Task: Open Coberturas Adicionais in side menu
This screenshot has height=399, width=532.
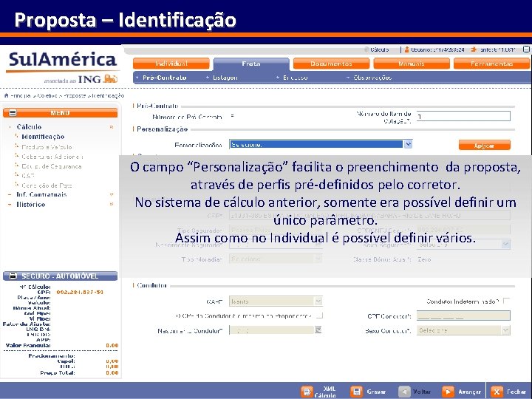Action: pyautogui.click(x=52, y=157)
